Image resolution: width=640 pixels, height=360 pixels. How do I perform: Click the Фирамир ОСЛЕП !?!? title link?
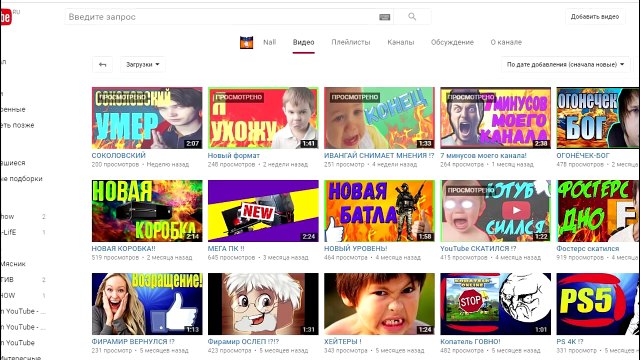coord(243,342)
